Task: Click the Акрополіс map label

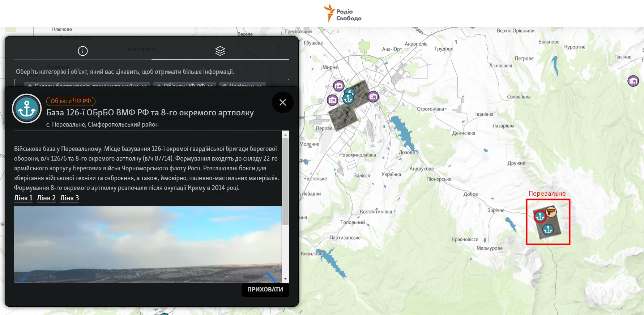Action: (416, 44)
